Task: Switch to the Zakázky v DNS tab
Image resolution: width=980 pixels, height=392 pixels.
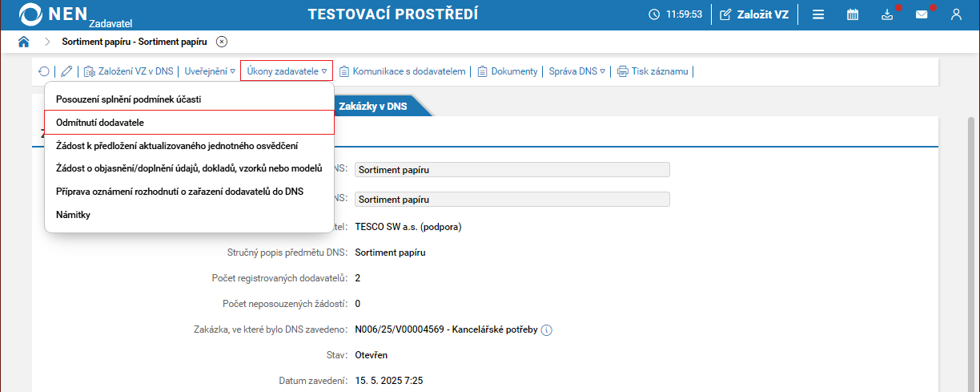Action: (x=372, y=106)
